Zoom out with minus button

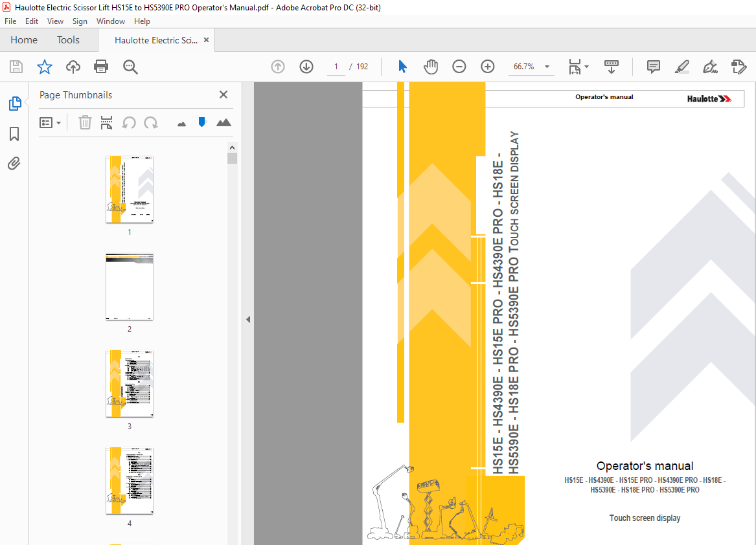[459, 67]
